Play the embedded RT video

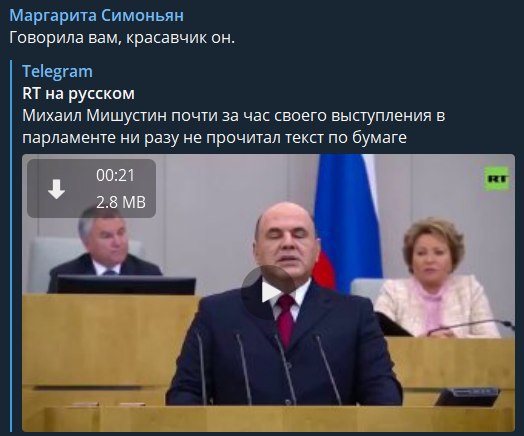[268, 292]
